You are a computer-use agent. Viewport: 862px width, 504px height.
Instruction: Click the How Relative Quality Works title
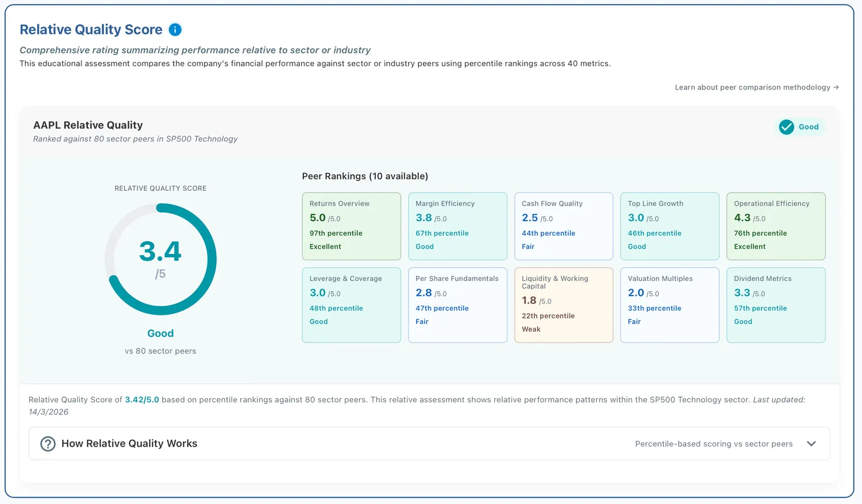tap(129, 444)
